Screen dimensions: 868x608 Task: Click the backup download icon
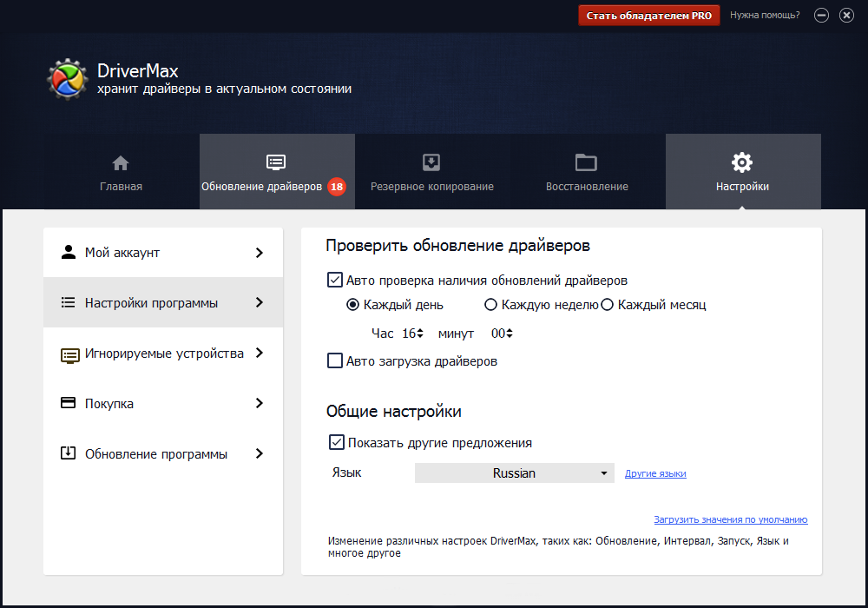[431, 162]
